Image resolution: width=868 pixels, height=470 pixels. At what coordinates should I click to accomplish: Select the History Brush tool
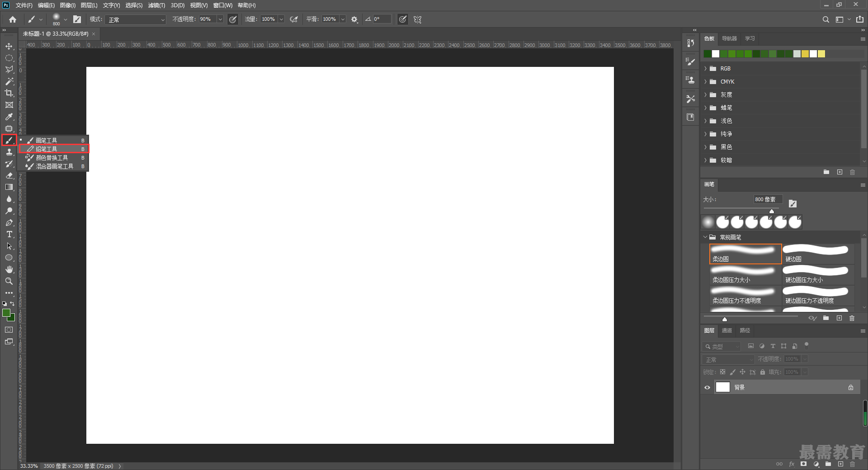9,164
